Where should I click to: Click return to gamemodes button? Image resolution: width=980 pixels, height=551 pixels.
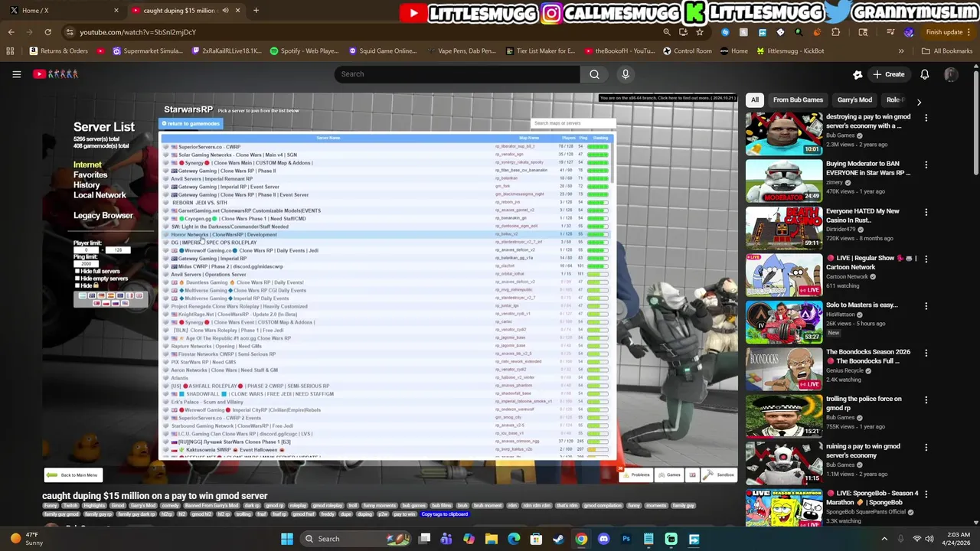coord(191,123)
